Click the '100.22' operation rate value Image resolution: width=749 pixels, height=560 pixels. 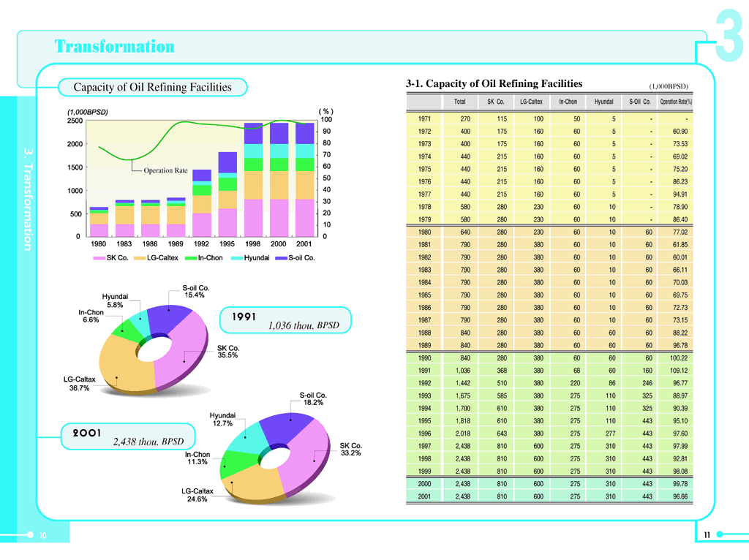pyautogui.click(x=678, y=358)
